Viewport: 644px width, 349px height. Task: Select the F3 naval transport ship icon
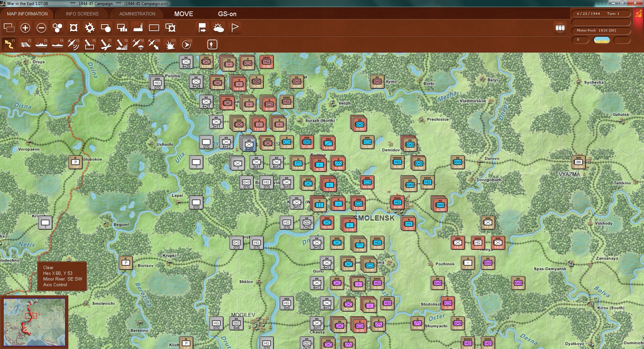pyautogui.click(x=41, y=44)
